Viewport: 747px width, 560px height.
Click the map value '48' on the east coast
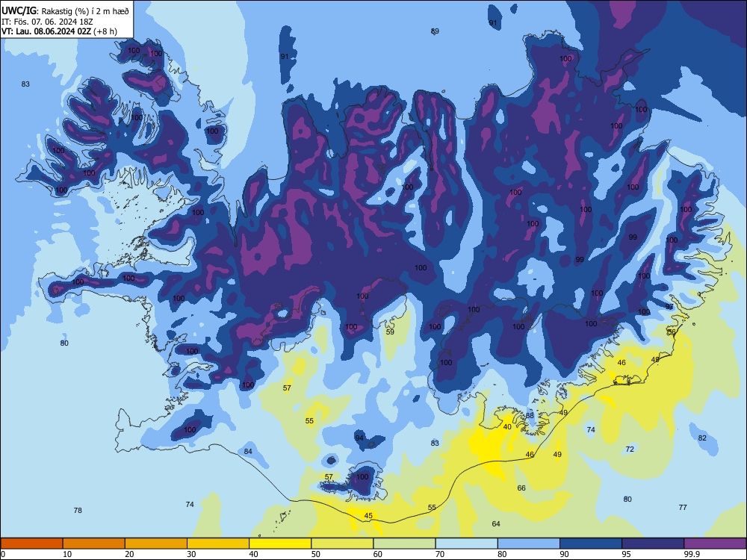(x=655, y=360)
